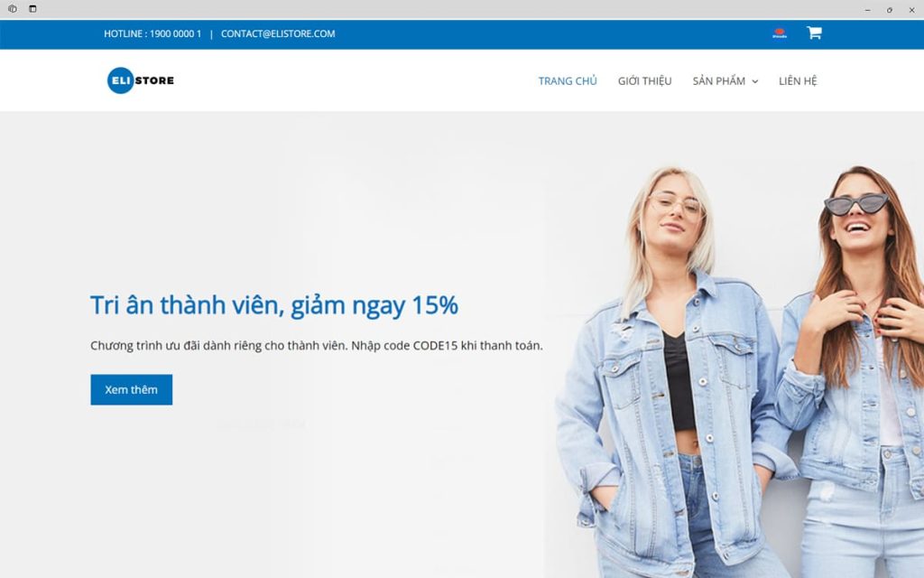Expand the SẢN PHẨM dropdown chevron
The width and height of the screenshot is (924, 578).
[755, 81]
